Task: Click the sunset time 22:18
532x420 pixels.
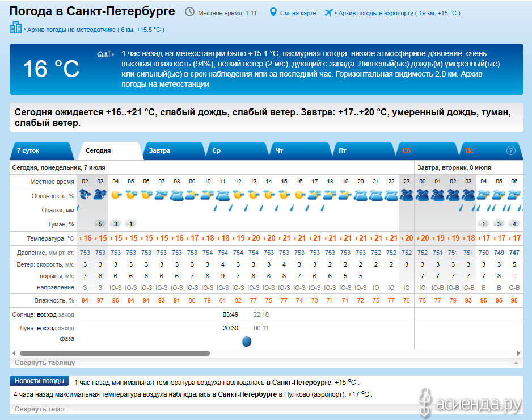Action: (x=261, y=314)
